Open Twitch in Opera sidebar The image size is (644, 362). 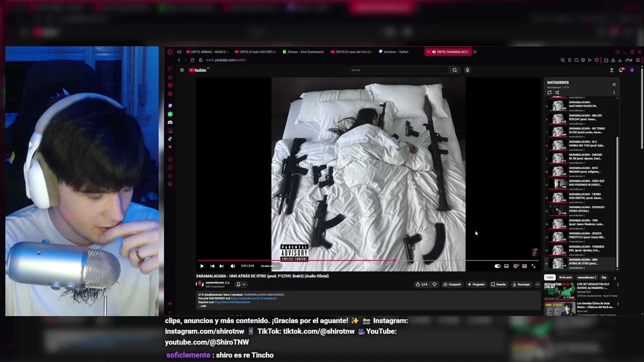(x=170, y=106)
